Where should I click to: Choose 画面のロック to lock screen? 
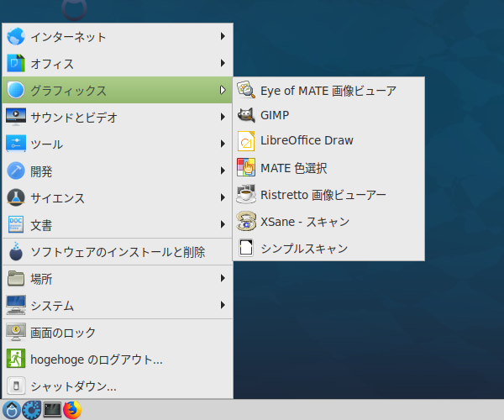118,333
